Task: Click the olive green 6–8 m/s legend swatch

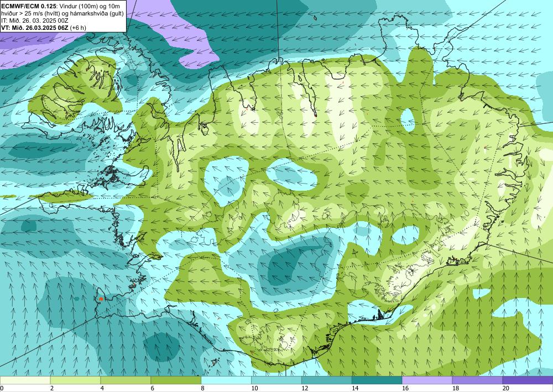Action: tap(176, 380)
